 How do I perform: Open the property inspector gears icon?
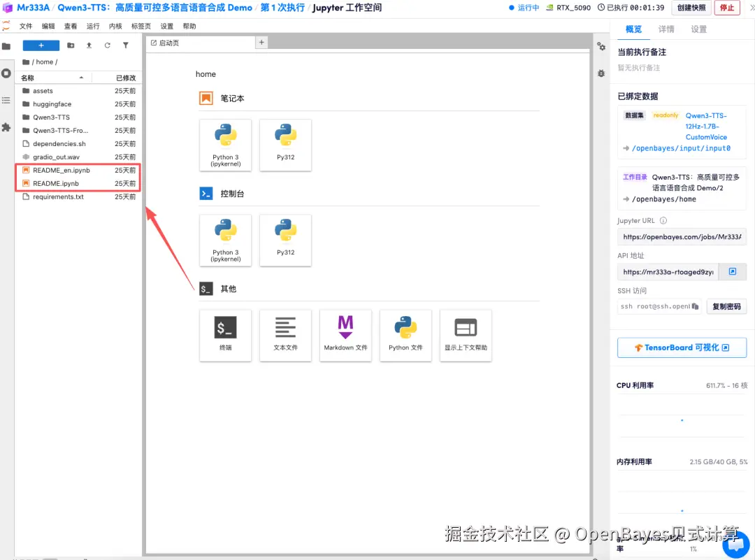pos(601,46)
